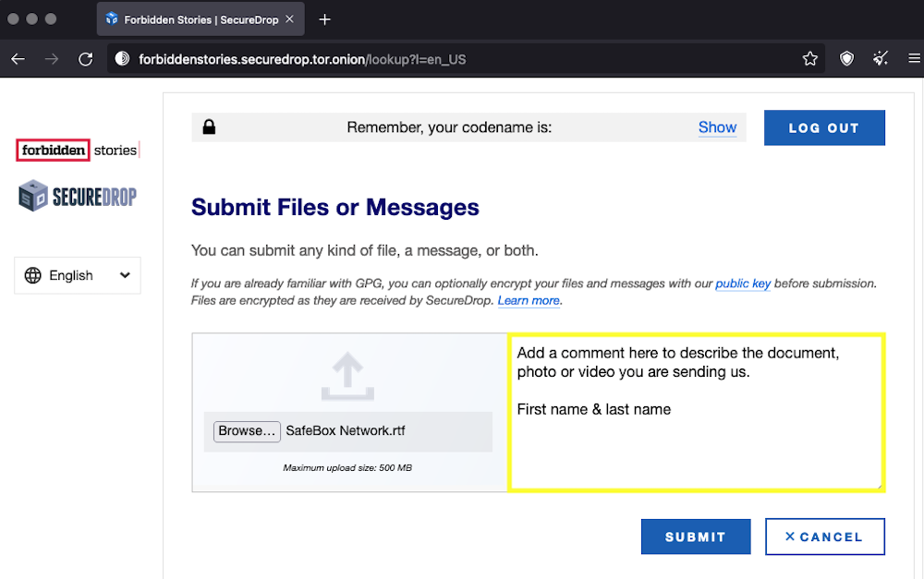Select the Forbidden Stories SecureDrop tab
924x579 pixels.
[x=194, y=19]
